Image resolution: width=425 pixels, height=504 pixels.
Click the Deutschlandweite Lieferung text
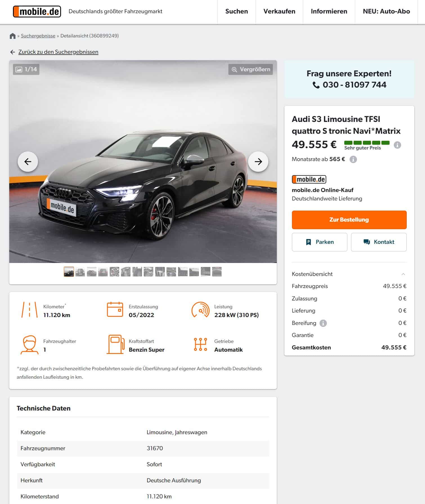[327, 199]
